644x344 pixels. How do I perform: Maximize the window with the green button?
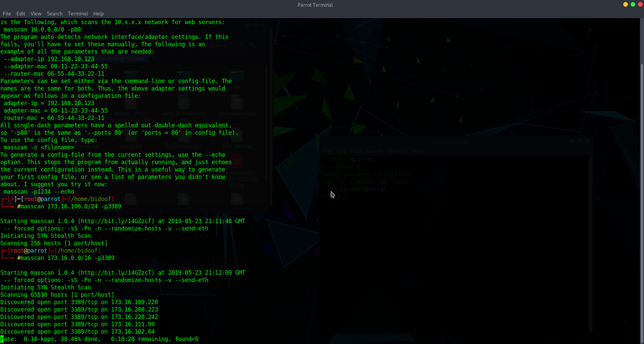[x=633, y=4]
